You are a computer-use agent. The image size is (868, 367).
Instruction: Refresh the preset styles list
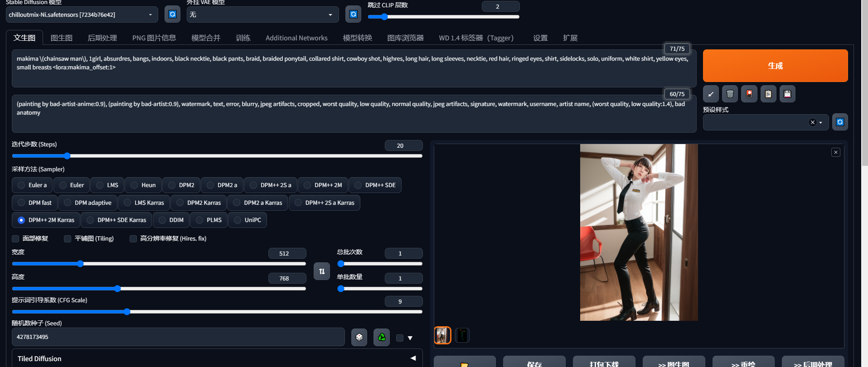(x=840, y=122)
